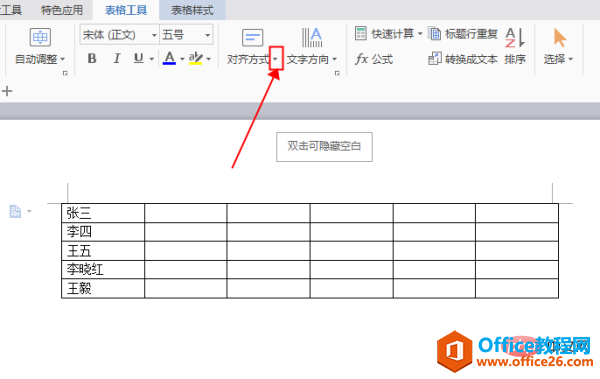Click the cell containing 王毅
Image resolution: width=600 pixels, height=379 pixels.
point(103,288)
